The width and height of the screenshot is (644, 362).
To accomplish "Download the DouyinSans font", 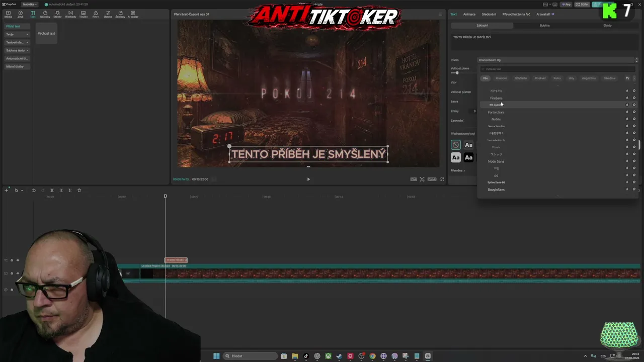I will coord(627,189).
